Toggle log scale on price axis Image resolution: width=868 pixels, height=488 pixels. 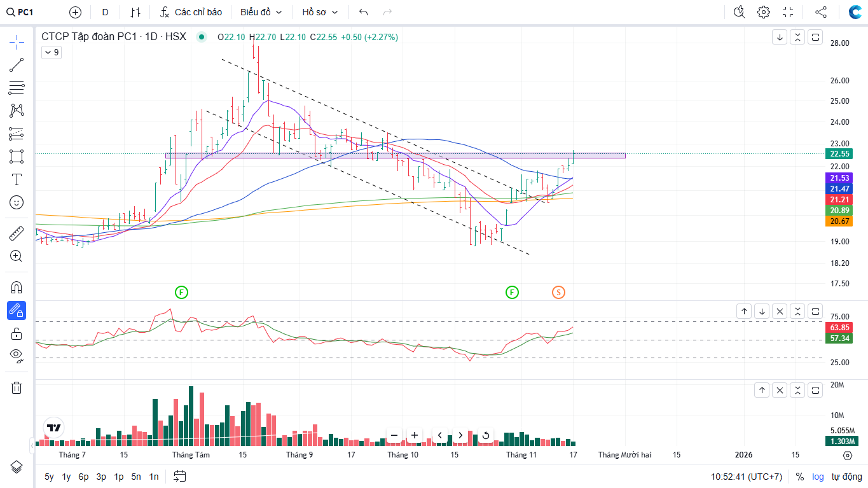tap(817, 477)
